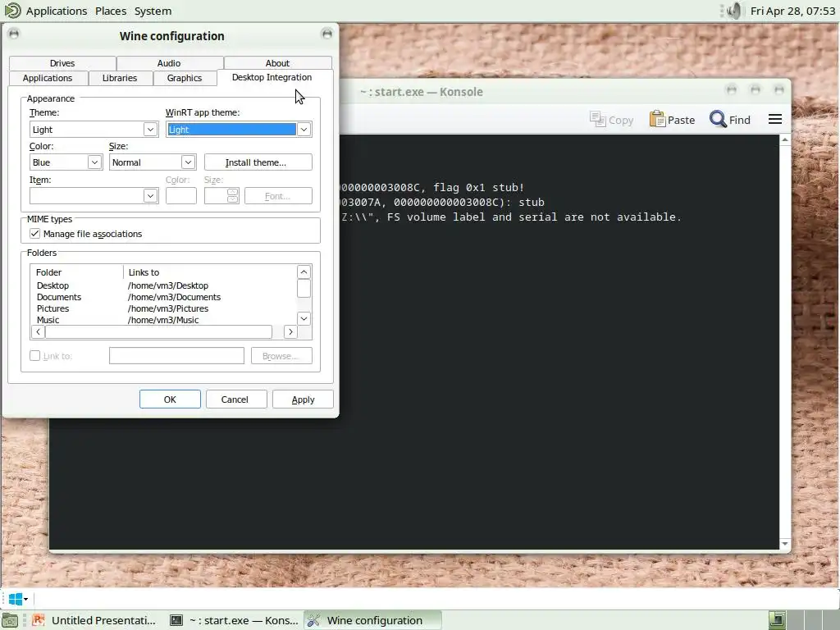
Task: Click the Folders horizontal scrollbar thumb
Action: pos(158,331)
